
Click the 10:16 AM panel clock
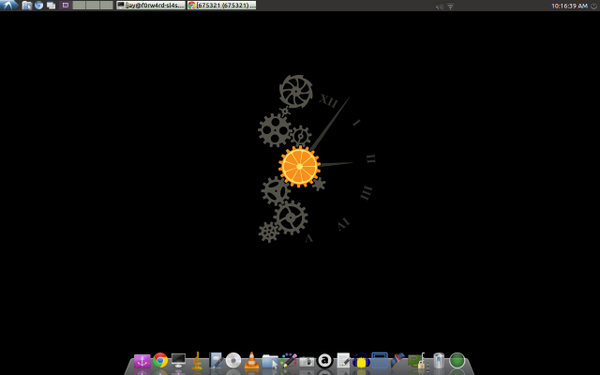click(x=569, y=6)
